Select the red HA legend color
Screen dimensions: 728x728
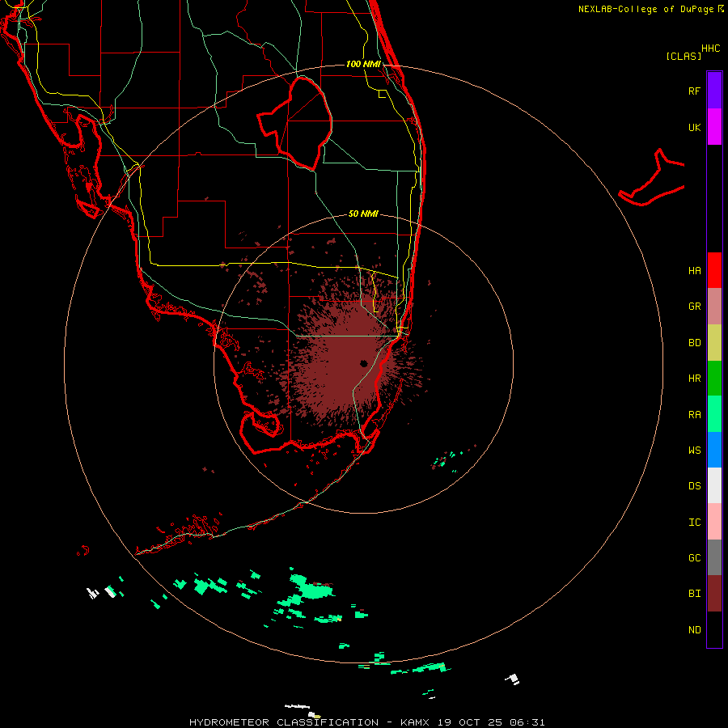714,270
